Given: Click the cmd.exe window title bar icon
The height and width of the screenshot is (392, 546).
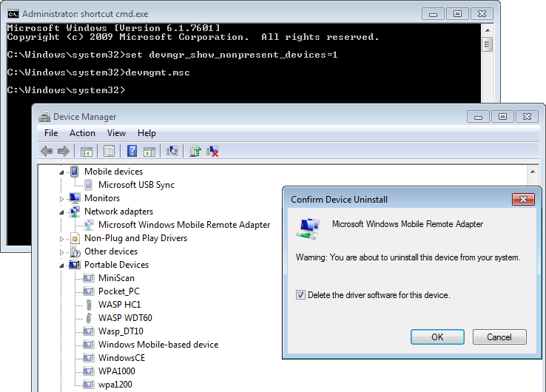Looking at the screenshot, I should (13, 14).
